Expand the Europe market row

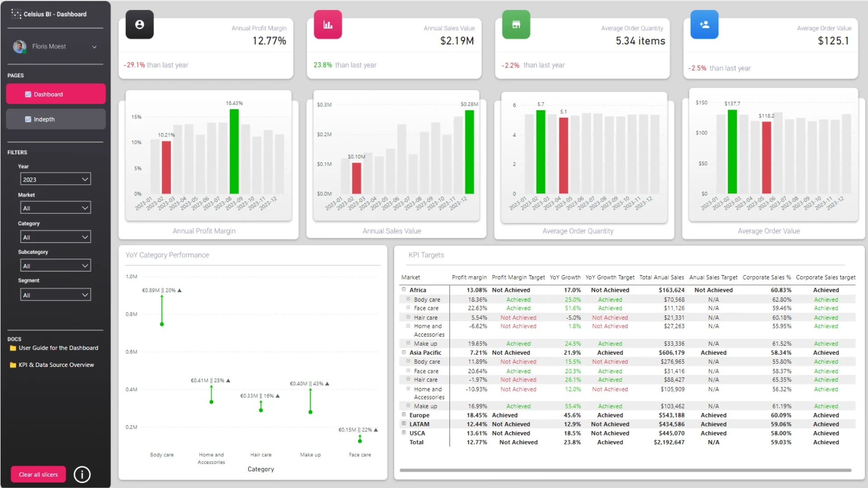[x=404, y=415]
